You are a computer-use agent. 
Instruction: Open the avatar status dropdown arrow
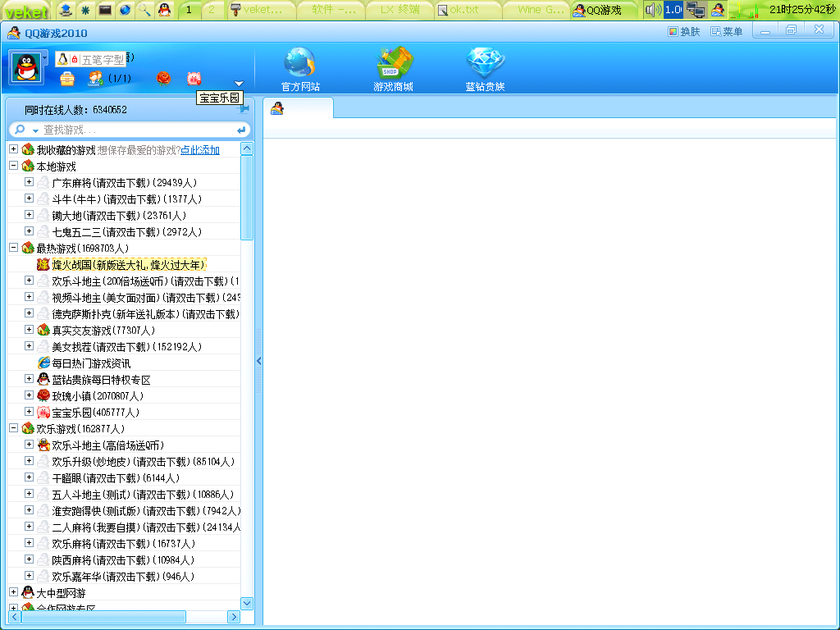coord(45,57)
